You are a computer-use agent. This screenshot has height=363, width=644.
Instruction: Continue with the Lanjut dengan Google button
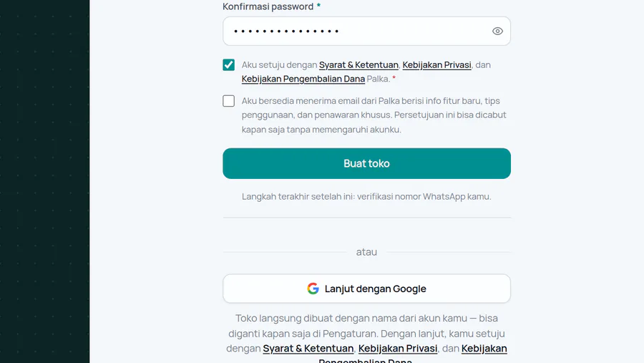366,289
